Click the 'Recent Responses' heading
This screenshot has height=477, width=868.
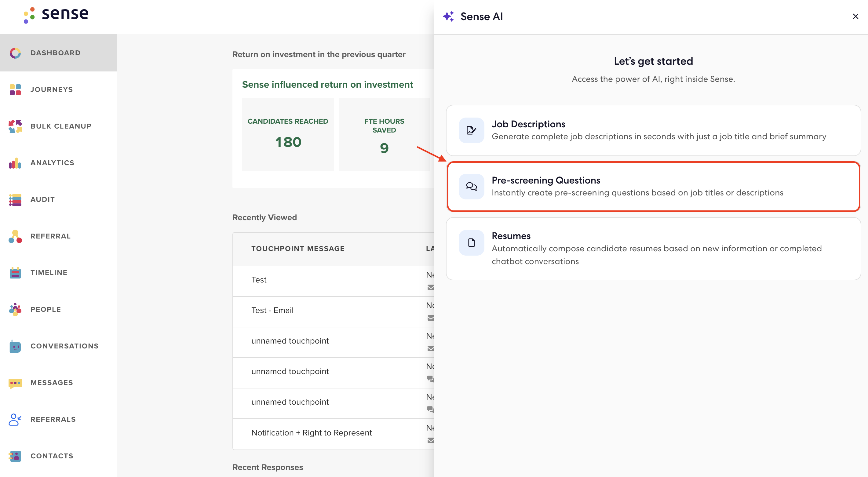click(x=268, y=467)
